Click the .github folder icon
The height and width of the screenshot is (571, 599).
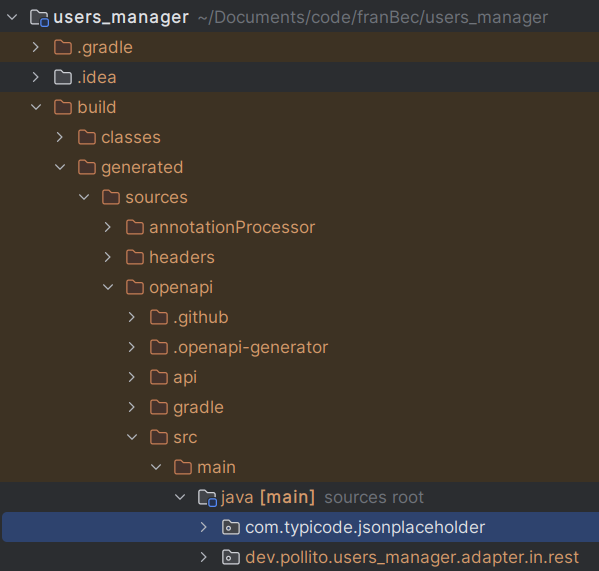159,317
